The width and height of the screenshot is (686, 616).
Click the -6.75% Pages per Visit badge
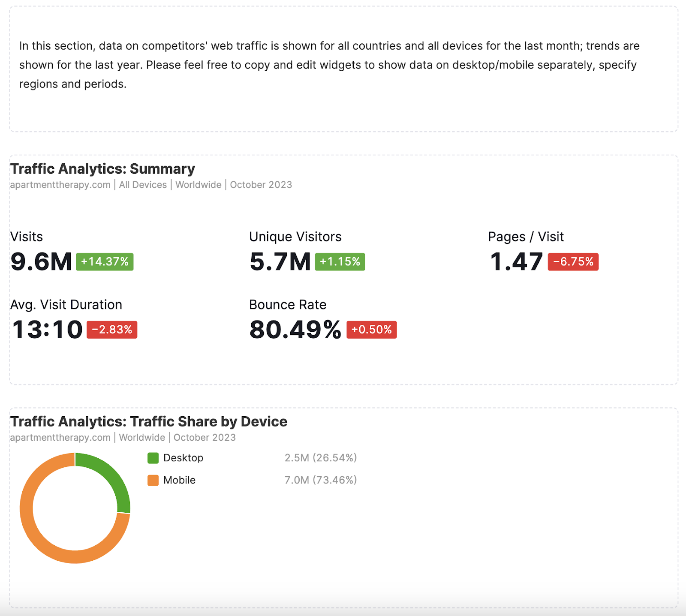coord(573,261)
